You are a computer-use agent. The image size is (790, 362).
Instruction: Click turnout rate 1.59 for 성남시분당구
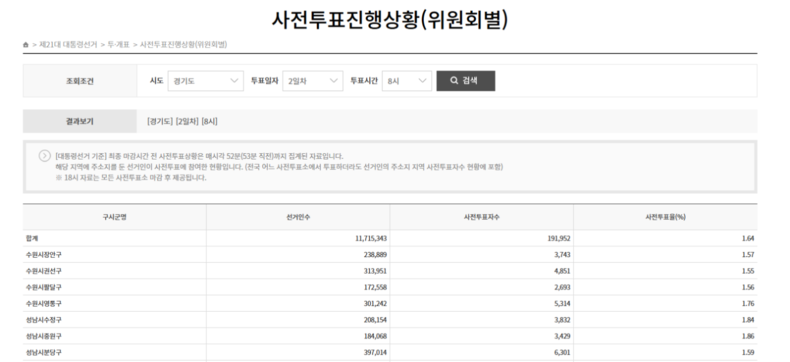coord(748,352)
